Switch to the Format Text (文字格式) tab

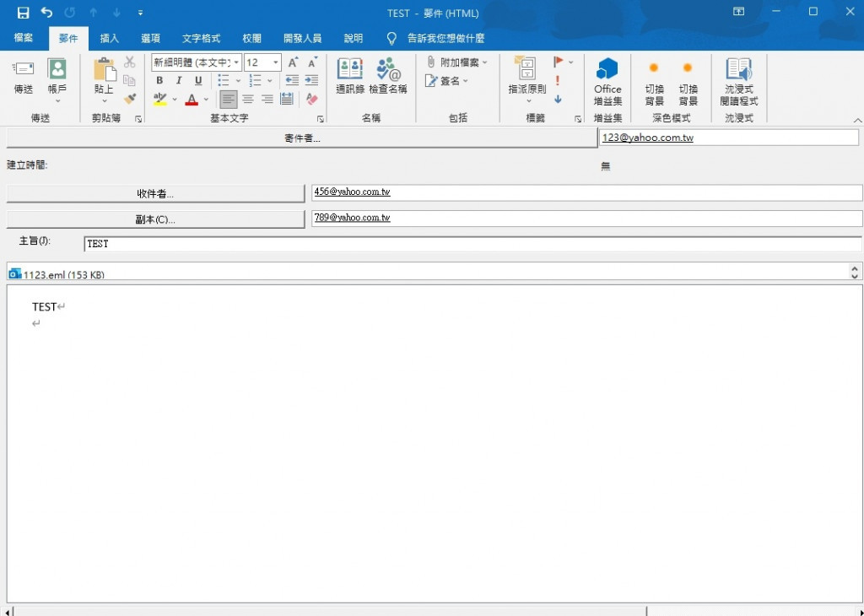(x=201, y=39)
